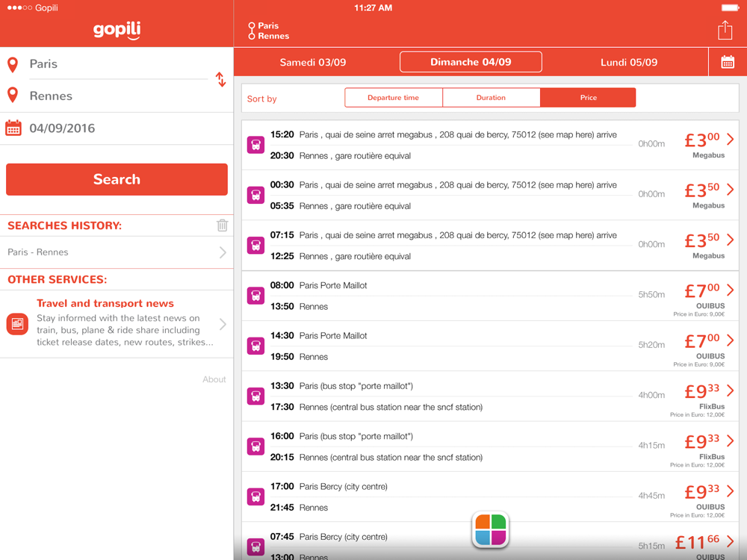This screenshot has width=747, height=560.
Task: Tap the multicolored square app icon
Action: coord(490,529)
